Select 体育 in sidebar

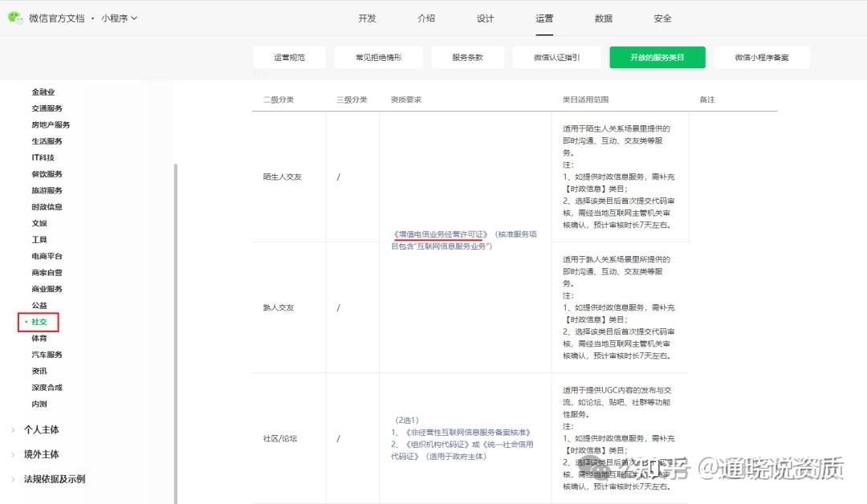pyautogui.click(x=39, y=338)
